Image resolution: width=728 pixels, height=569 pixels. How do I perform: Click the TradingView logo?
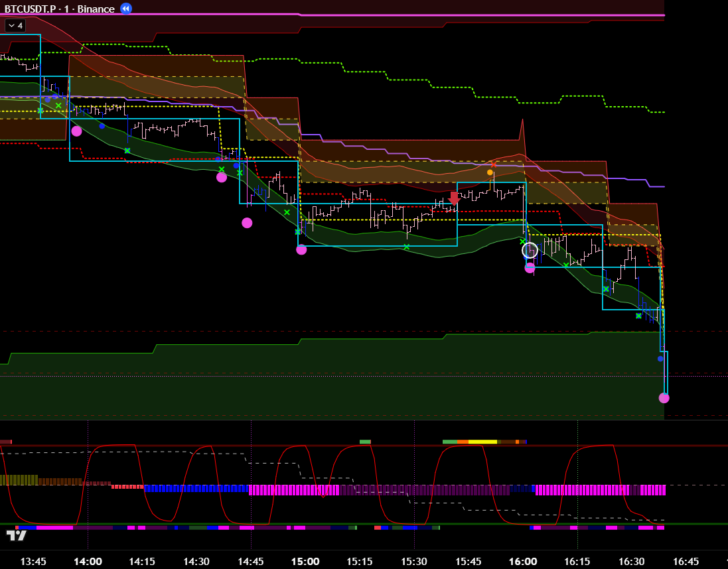[x=16, y=535]
